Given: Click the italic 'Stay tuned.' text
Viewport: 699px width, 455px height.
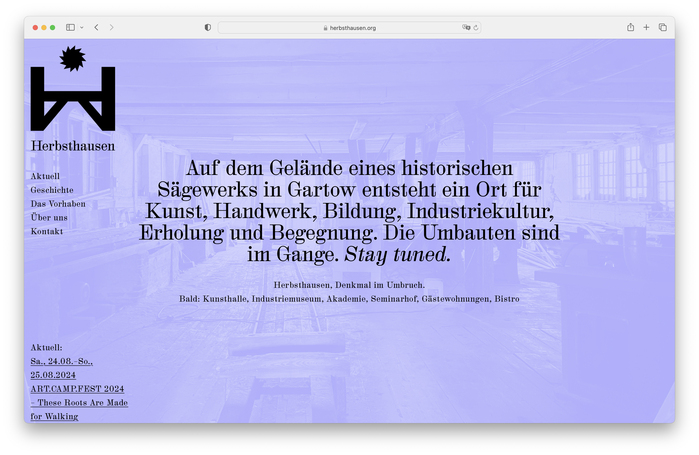Looking at the screenshot, I should 398,254.
